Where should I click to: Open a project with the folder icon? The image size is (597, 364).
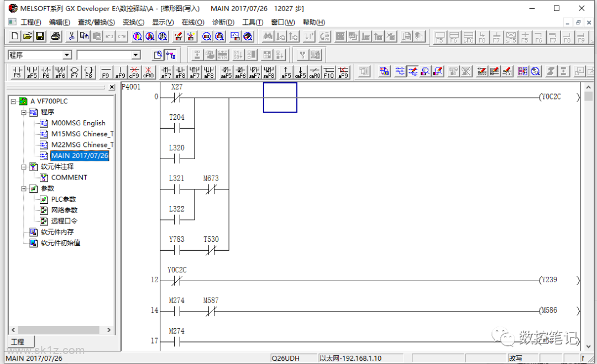point(28,36)
